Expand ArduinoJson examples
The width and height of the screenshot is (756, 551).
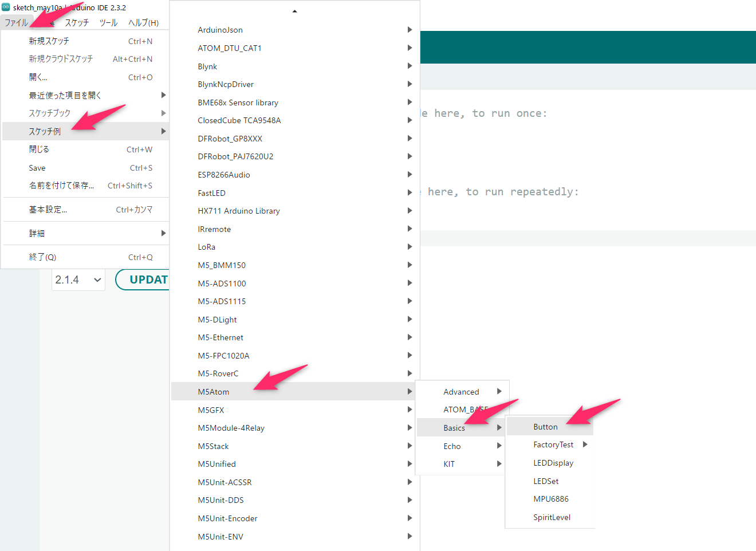(x=294, y=30)
